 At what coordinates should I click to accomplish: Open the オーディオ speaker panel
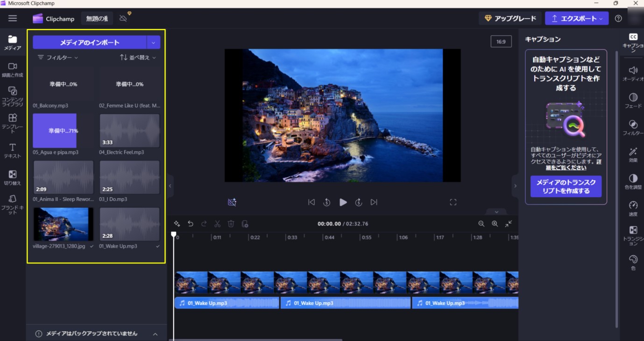(633, 74)
